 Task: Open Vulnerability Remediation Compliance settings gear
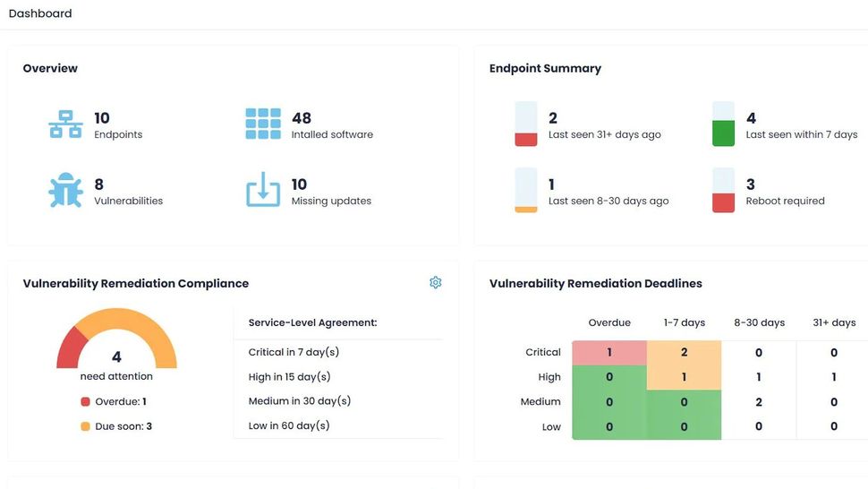(436, 283)
